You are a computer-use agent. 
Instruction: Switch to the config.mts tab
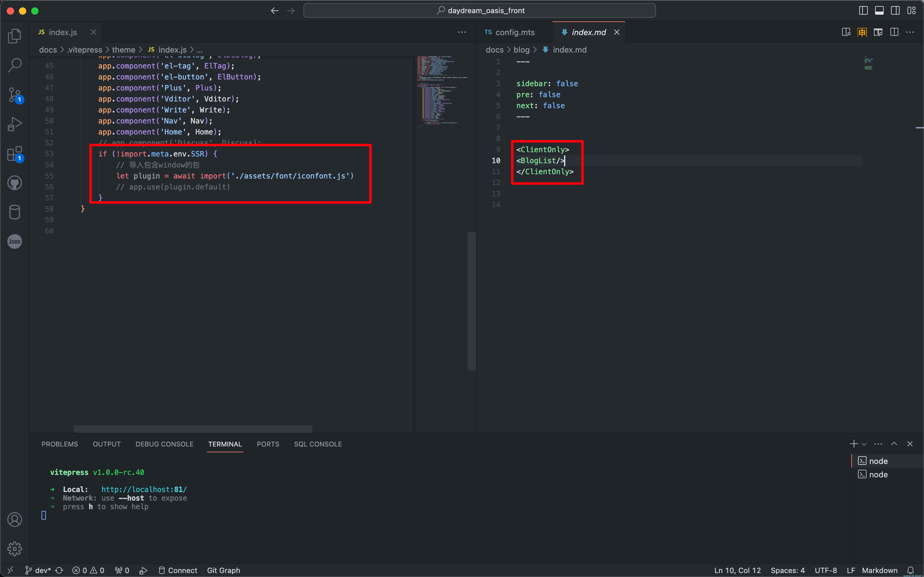(x=515, y=32)
